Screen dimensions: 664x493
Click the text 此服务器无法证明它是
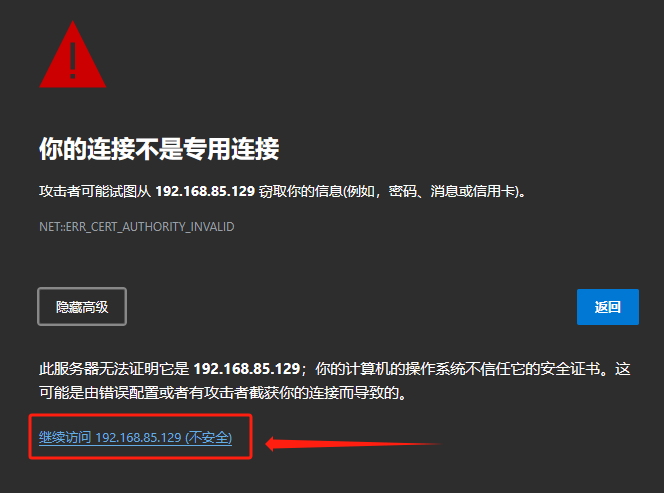(x=114, y=369)
